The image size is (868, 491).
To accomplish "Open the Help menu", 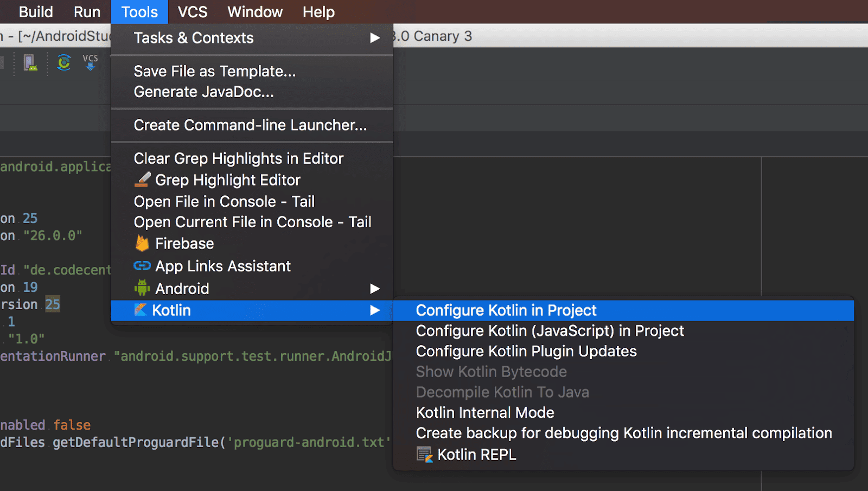I will 318,11.
